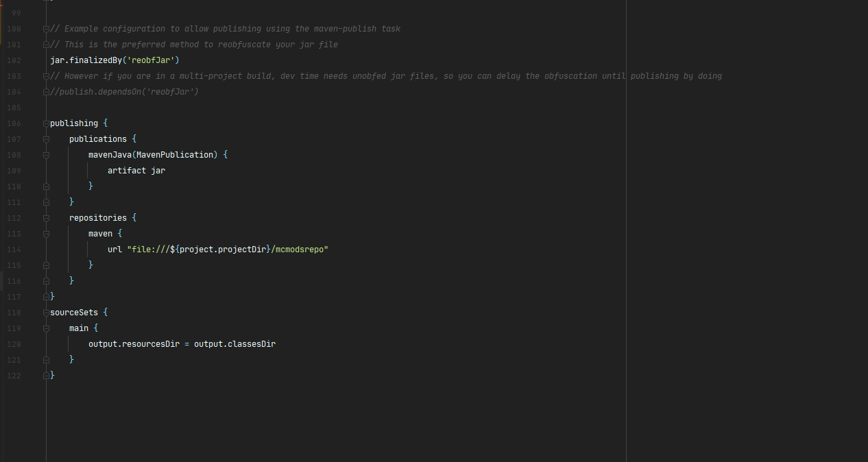Click line number 114 in the gutter
The width and height of the screenshot is (868, 462).
coord(14,250)
